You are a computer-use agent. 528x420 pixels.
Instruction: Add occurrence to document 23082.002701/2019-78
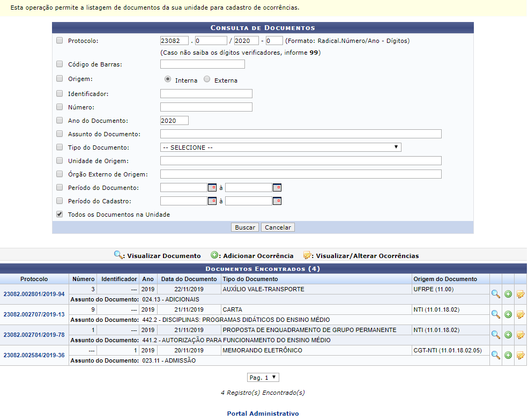(x=508, y=335)
